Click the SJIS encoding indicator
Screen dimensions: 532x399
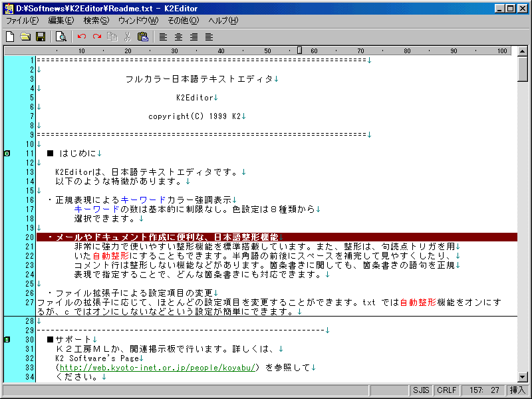pyautogui.click(x=421, y=390)
